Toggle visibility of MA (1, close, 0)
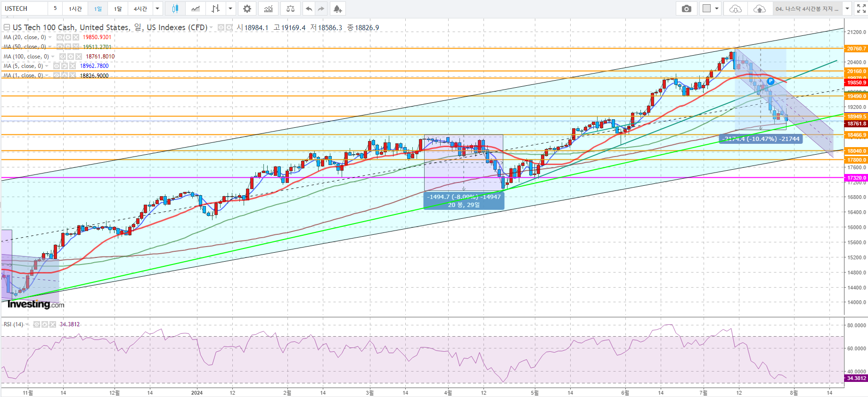868x397 pixels. coord(57,75)
